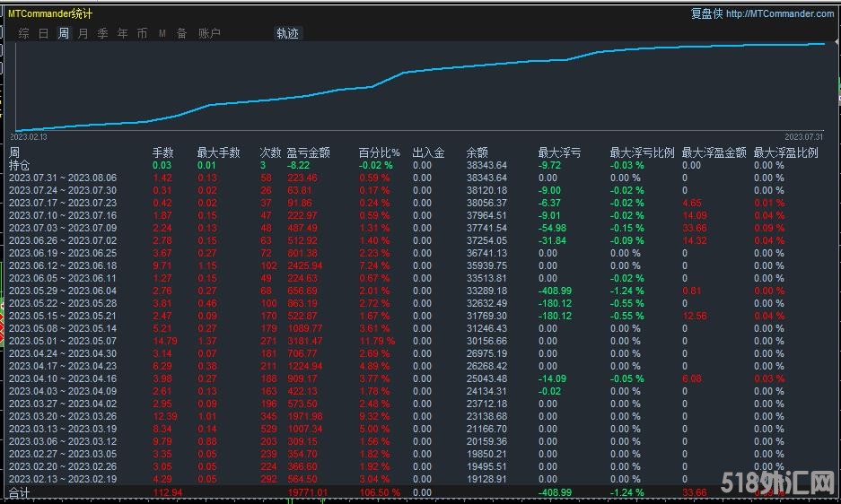Image resolution: width=841 pixels, height=504 pixels.
Task: Click the M tab
Action: [x=162, y=33]
